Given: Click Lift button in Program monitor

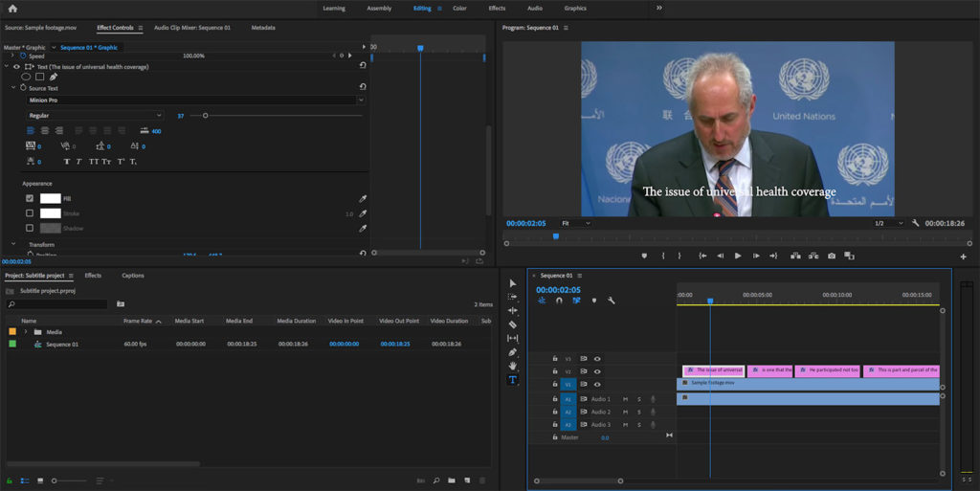Looking at the screenshot, I should pos(795,256).
